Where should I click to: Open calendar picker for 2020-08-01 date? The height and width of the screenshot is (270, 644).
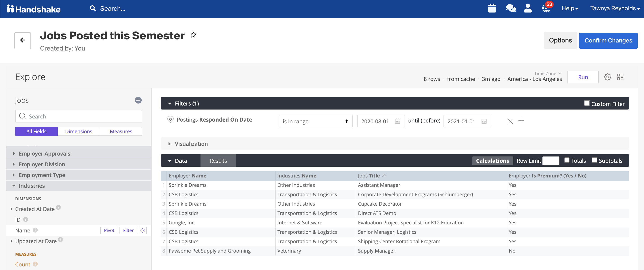(397, 121)
